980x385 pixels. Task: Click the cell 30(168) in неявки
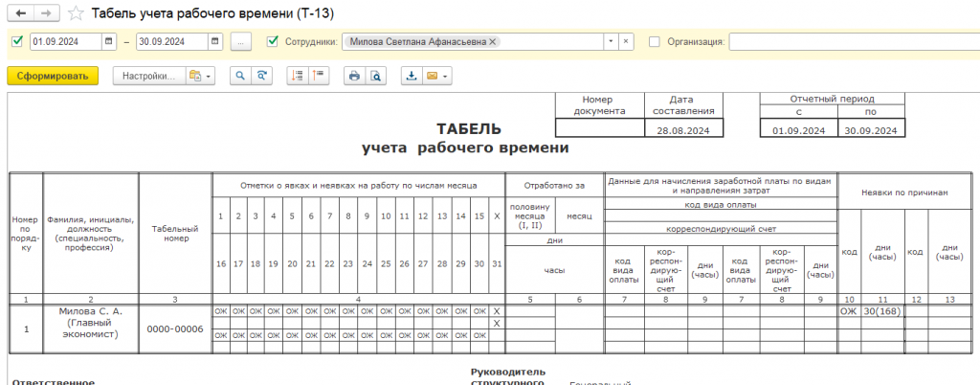point(882,310)
